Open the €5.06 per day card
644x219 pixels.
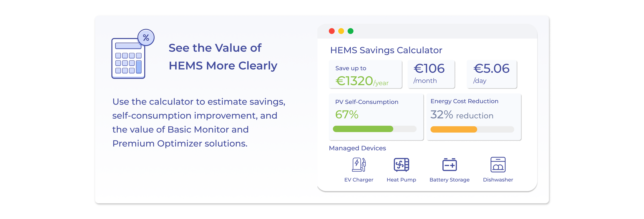pos(492,74)
